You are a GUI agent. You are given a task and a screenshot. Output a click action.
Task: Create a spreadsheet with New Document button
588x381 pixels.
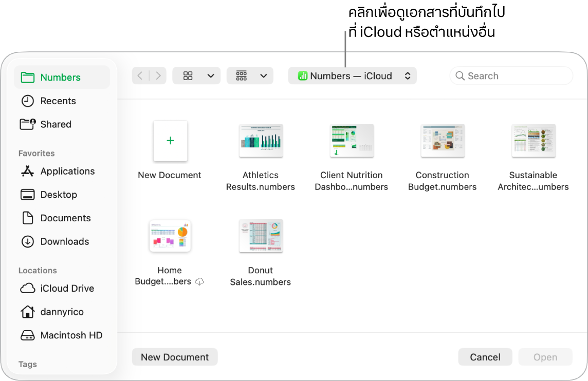tap(175, 357)
